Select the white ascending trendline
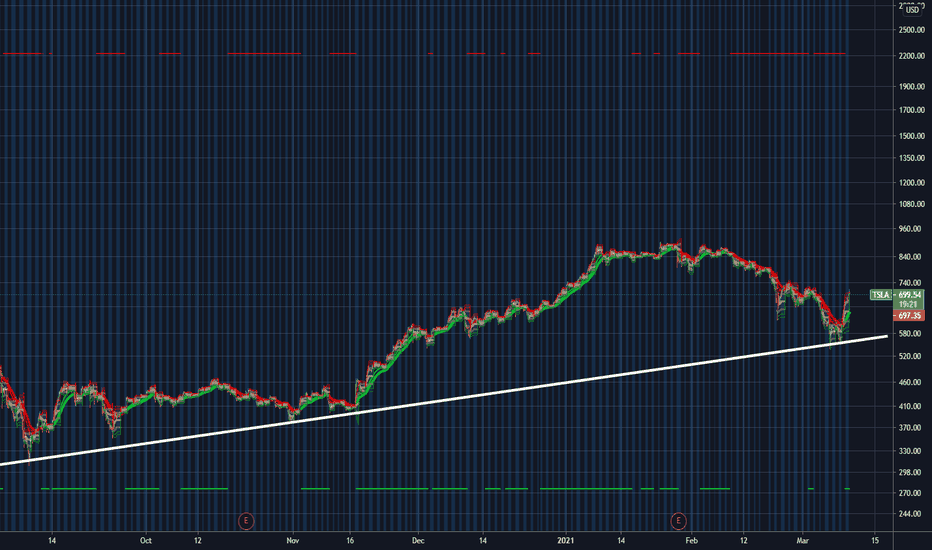 (443, 400)
